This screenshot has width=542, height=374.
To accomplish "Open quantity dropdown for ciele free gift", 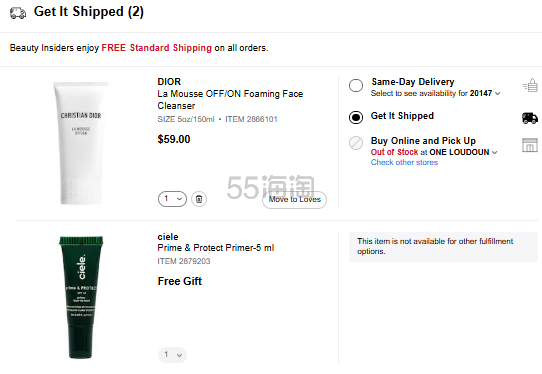I will tap(172, 355).
